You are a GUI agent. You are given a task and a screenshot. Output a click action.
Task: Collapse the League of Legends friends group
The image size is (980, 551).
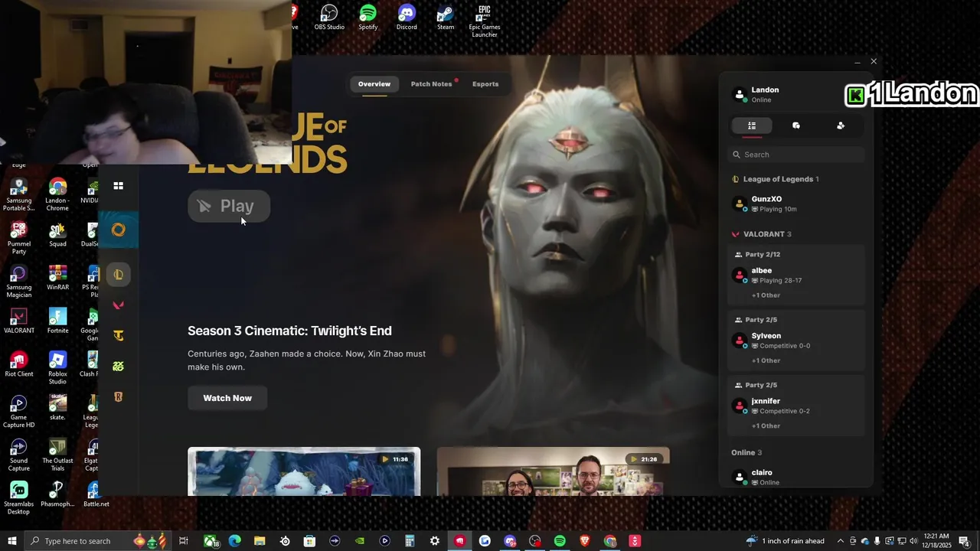pyautogui.click(x=776, y=179)
